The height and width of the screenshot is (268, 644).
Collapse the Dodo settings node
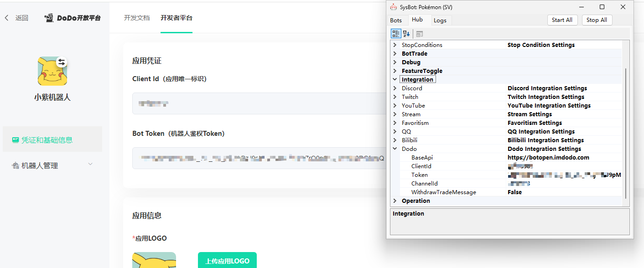395,149
